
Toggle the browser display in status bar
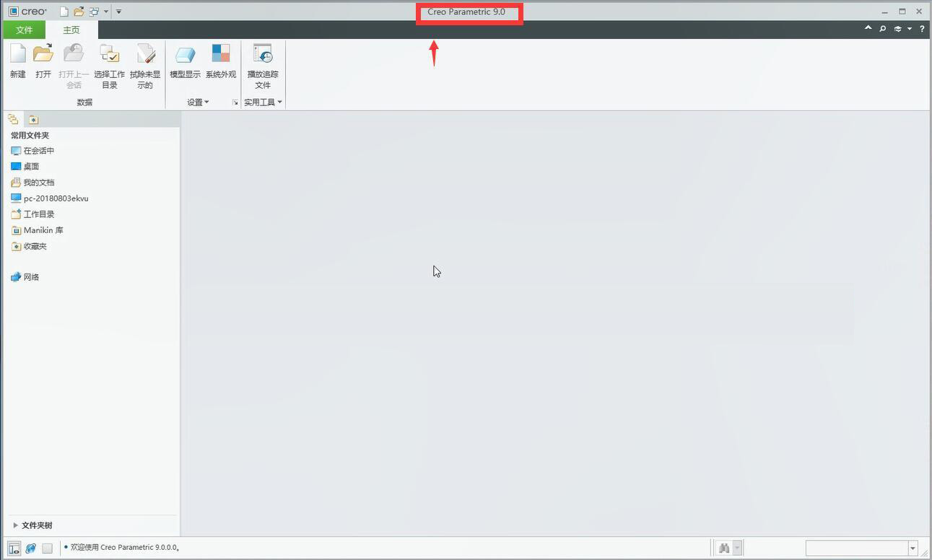point(30,548)
